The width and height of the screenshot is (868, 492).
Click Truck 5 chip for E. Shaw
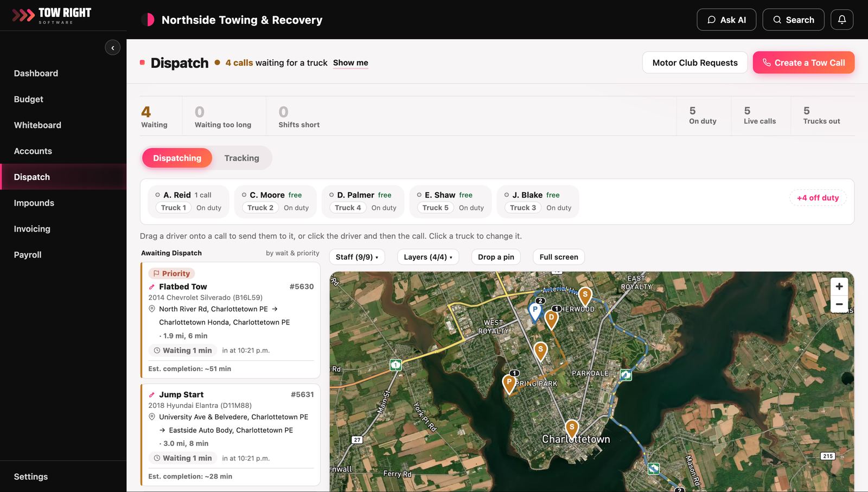[x=436, y=208]
